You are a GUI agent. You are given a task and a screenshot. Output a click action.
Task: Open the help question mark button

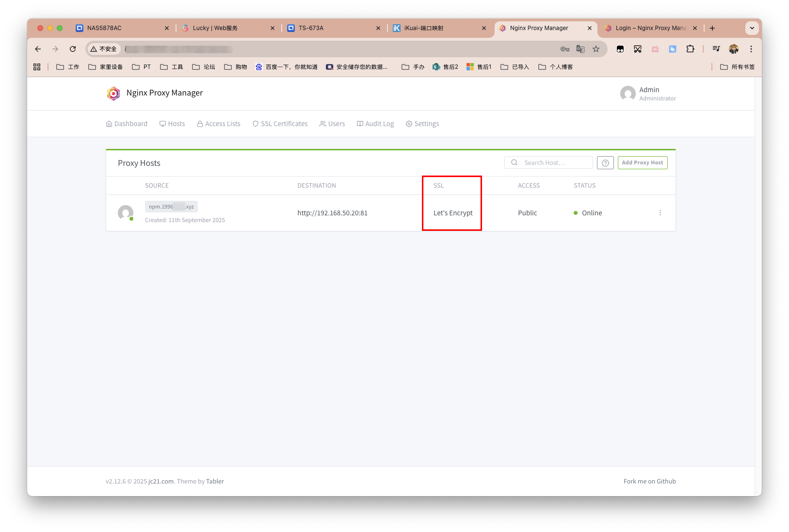605,163
